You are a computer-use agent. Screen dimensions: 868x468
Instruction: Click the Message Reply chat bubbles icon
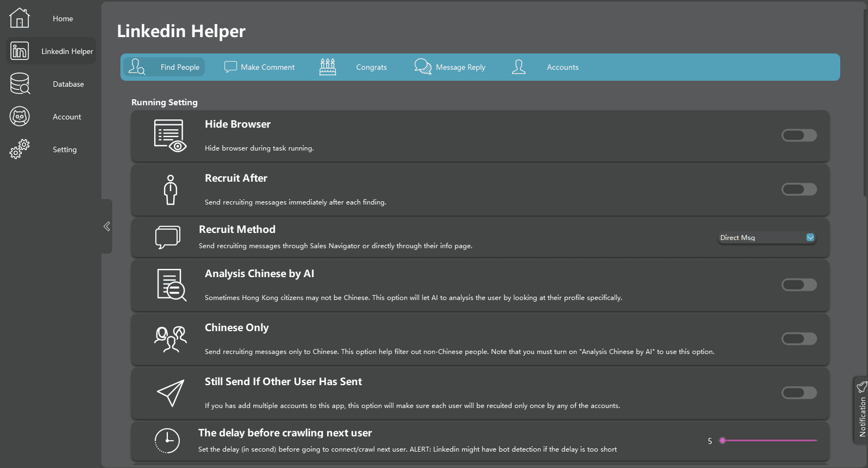click(423, 67)
